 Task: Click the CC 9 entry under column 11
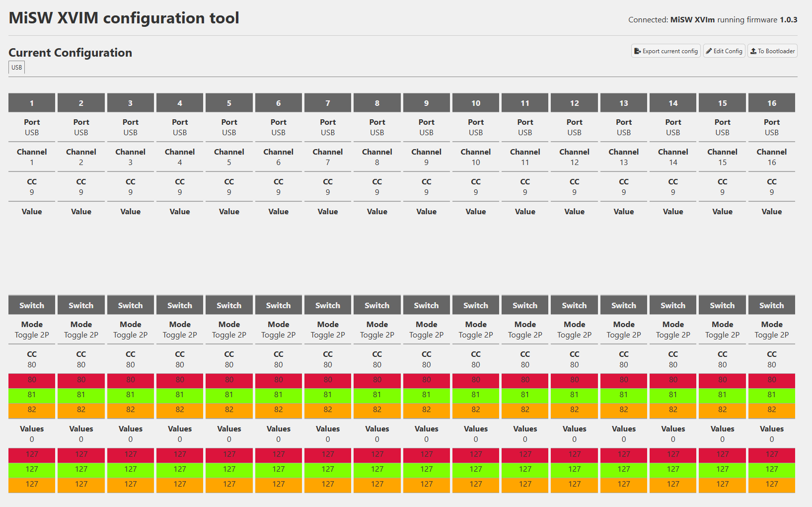pos(525,187)
